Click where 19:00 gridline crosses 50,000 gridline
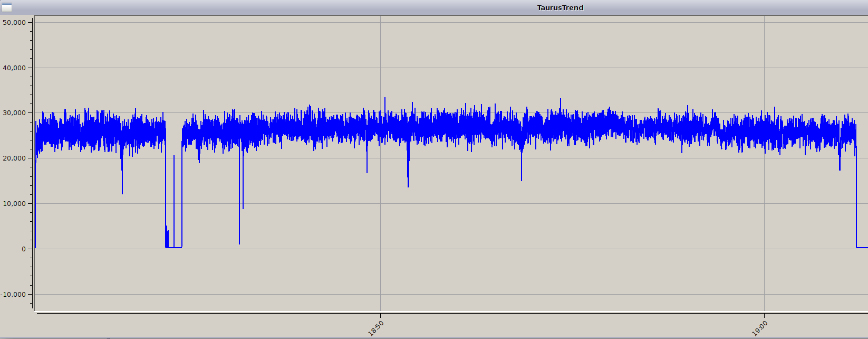The width and height of the screenshot is (868, 339). [765, 22]
